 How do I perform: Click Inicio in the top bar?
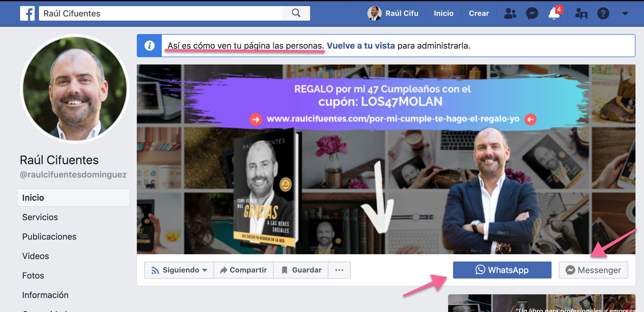tap(444, 13)
